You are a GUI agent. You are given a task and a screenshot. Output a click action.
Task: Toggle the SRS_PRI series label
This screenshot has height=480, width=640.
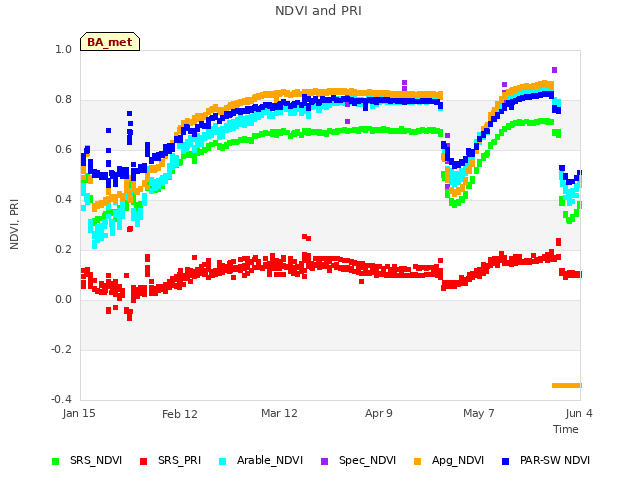180,460
